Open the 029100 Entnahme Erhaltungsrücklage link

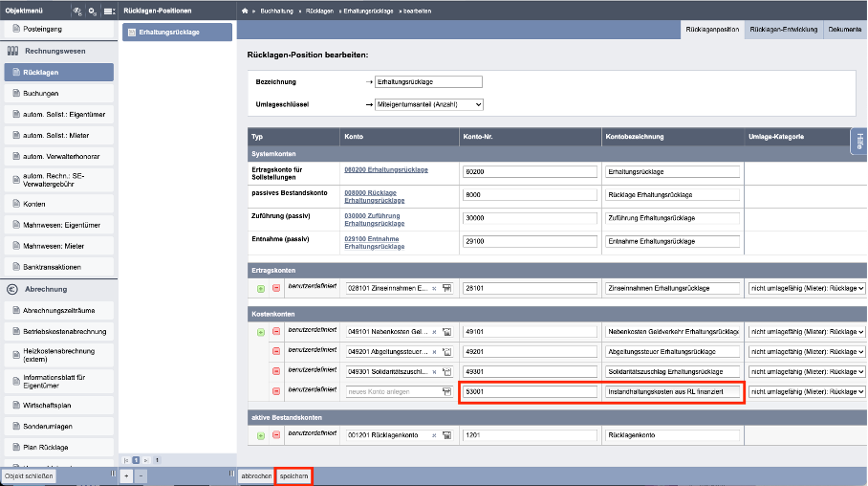point(374,243)
